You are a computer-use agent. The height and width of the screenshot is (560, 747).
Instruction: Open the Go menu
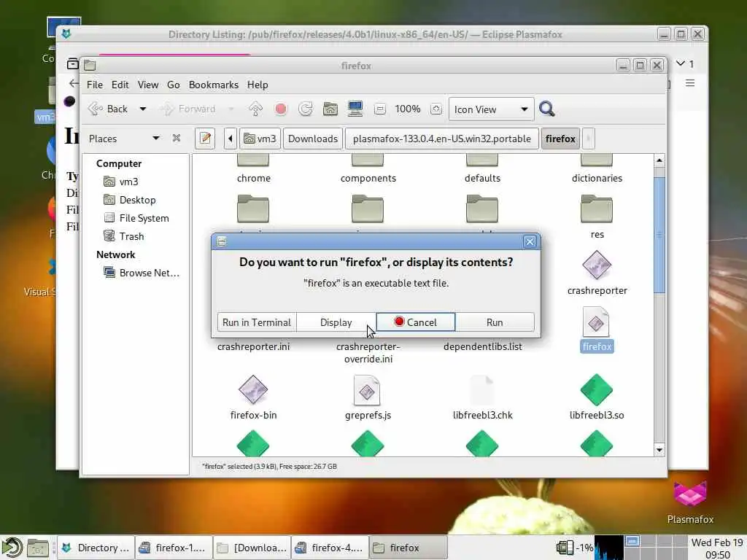point(174,85)
